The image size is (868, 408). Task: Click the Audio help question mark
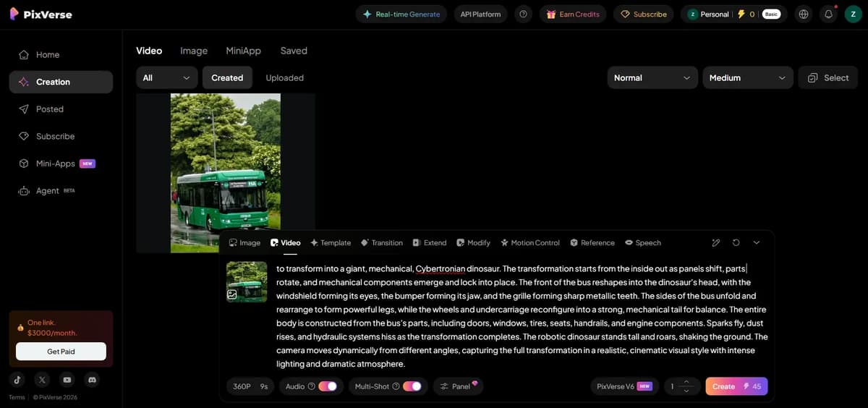click(x=311, y=386)
